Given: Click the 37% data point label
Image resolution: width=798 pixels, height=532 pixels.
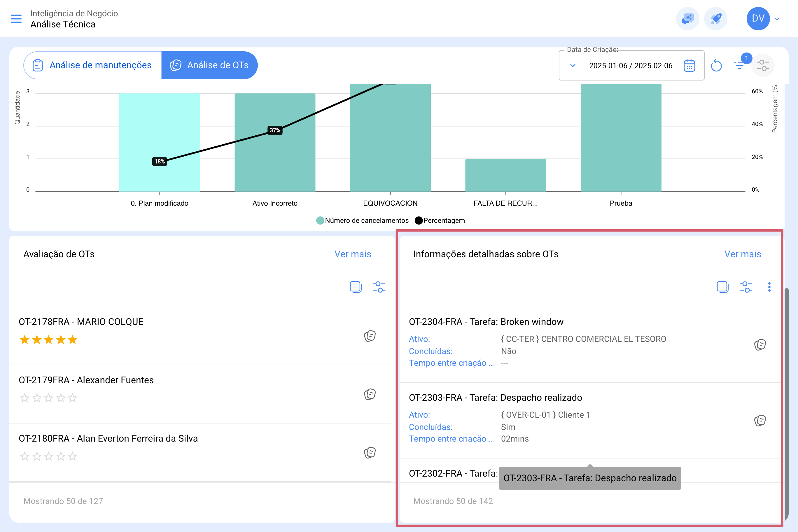Looking at the screenshot, I should pos(275,130).
